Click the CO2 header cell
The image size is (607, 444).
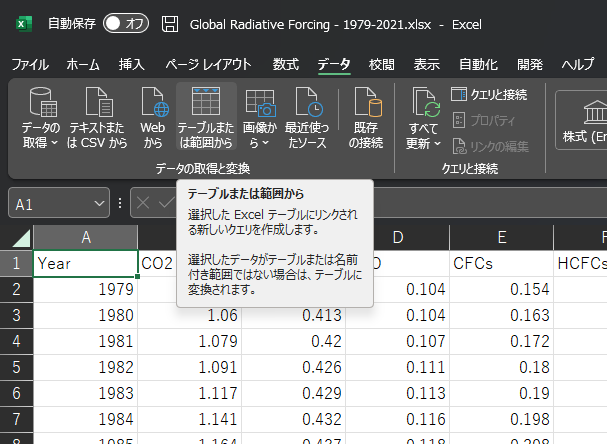pyautogui.click(x=158, y=263)
